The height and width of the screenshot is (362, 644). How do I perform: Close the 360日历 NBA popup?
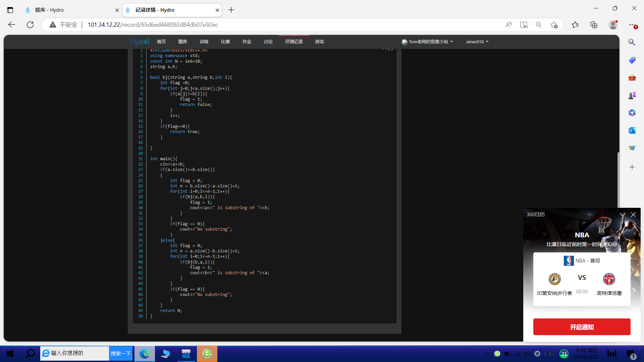[633, 215]
